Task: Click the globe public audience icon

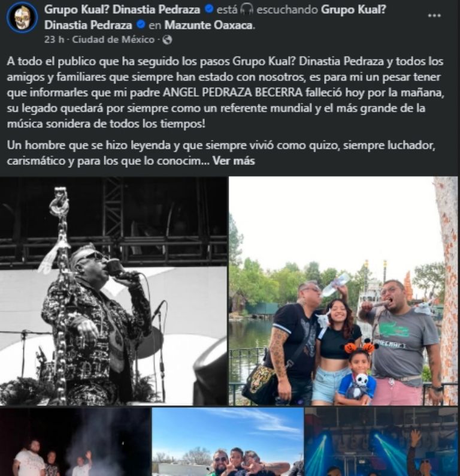Action: (x=167, y=40)
